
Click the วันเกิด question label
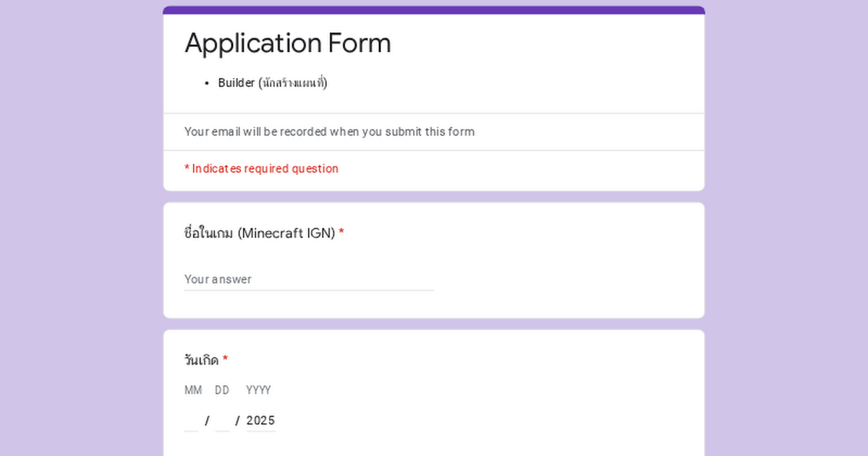206,360
